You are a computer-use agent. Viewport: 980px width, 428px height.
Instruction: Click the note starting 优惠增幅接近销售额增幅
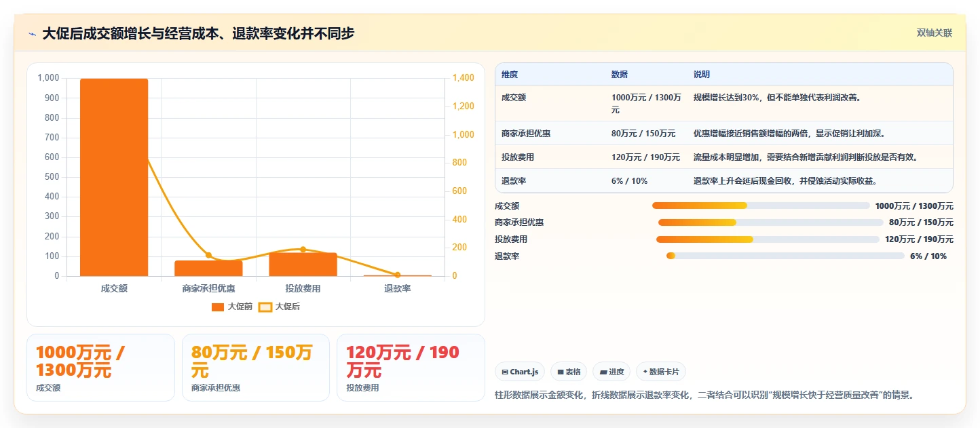[789, 134]
